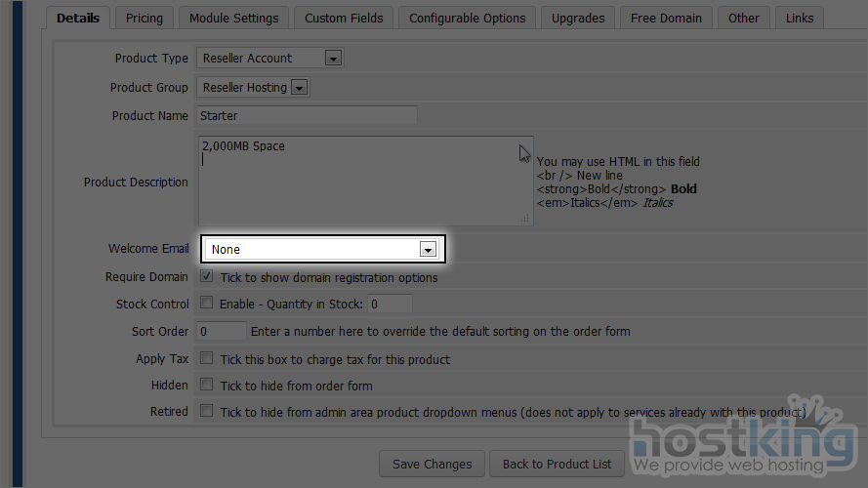
Task: Enable the Stock Control checkbox
Action: [x=206, y=304]
